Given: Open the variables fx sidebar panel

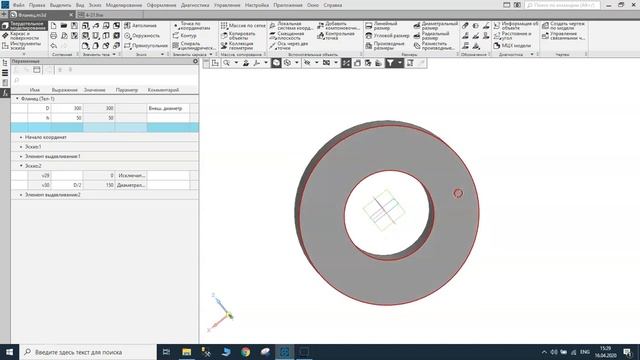Looking at the screenshot, I should pyautogui.click(x=5, y=93).
